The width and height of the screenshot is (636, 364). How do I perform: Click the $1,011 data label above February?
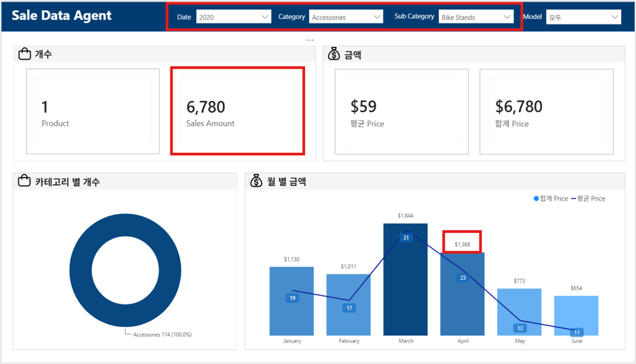click(x=349, y=267)
